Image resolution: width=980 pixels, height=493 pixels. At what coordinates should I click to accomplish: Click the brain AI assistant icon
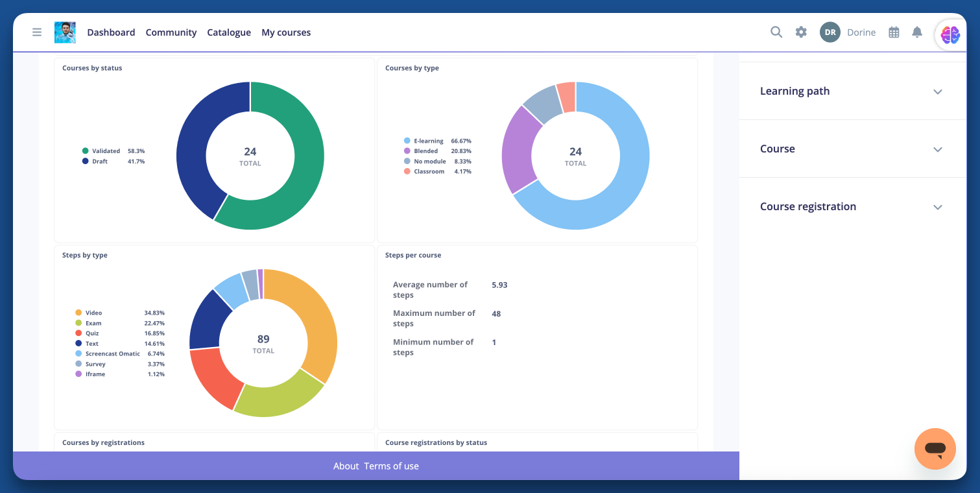coord(950,35)
